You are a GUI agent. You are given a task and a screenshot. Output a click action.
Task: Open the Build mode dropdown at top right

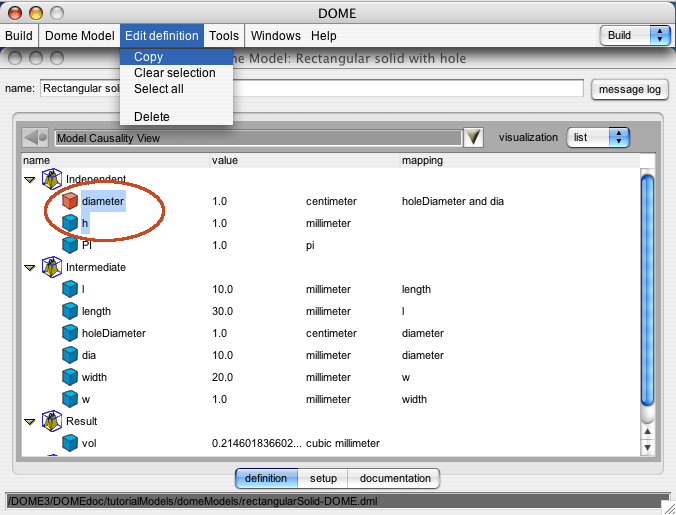point(635,35)
